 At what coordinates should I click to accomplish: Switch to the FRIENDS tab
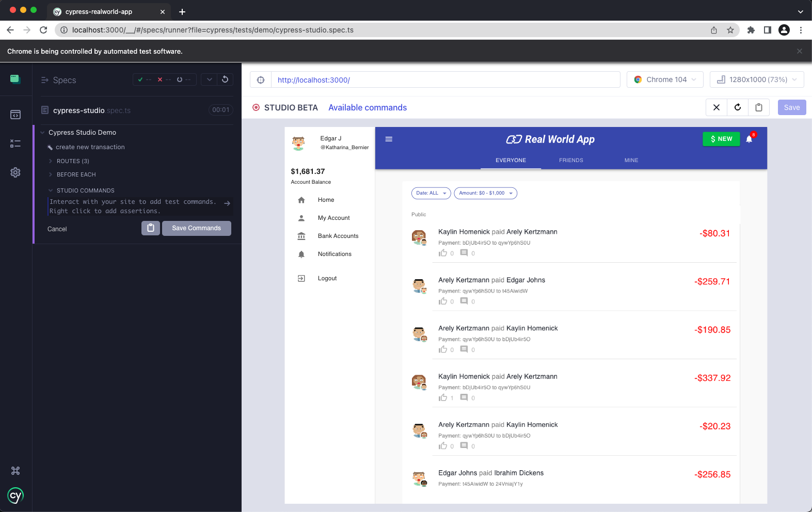(571, 160)
